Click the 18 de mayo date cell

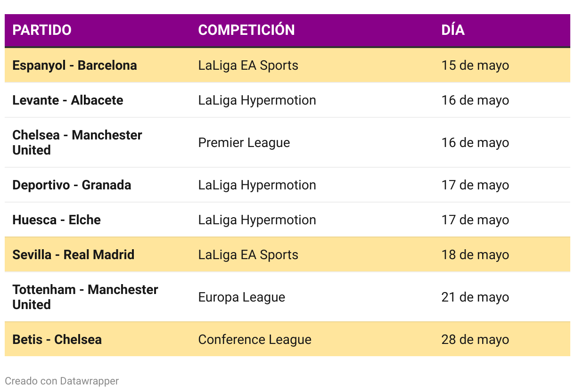click(475, 255)
